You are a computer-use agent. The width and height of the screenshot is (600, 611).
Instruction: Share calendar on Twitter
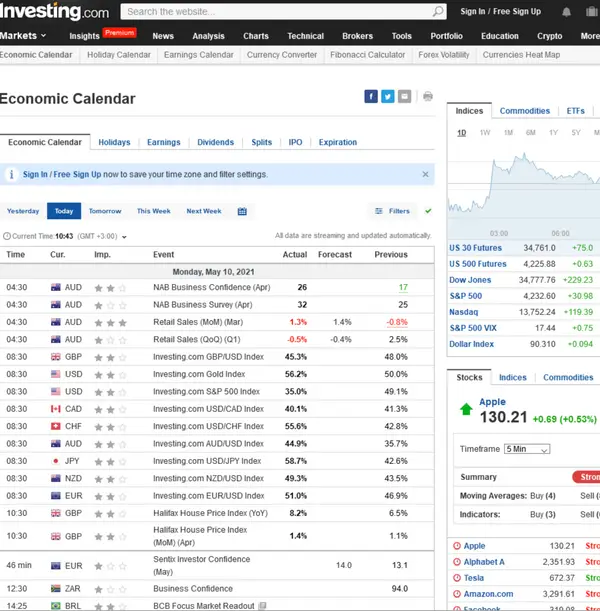click(388, 96)
